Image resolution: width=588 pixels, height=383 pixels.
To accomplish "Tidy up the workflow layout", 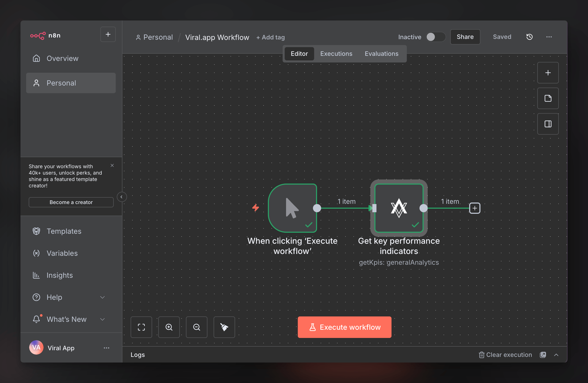I will point(224,327).
